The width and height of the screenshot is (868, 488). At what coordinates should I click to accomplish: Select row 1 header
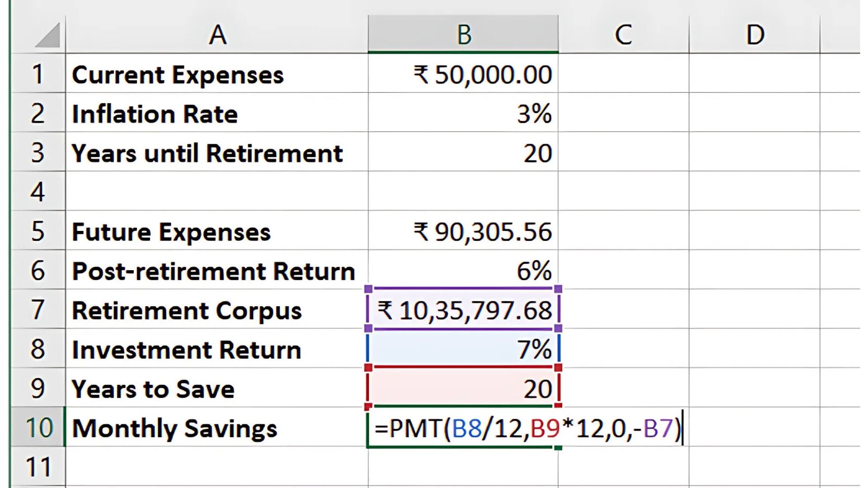tap(38, 74)
